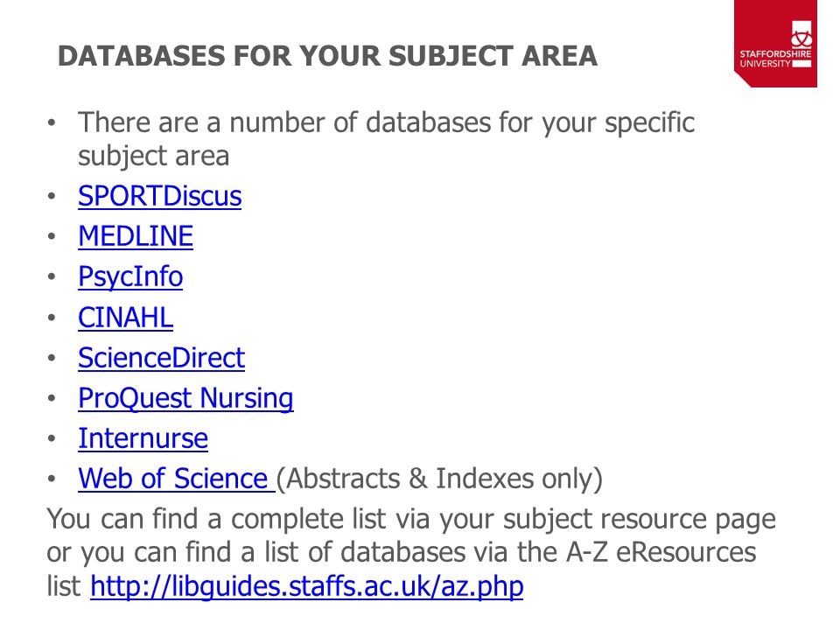Click the bullet marker beside MEDLINE

[x=52, y=237]
